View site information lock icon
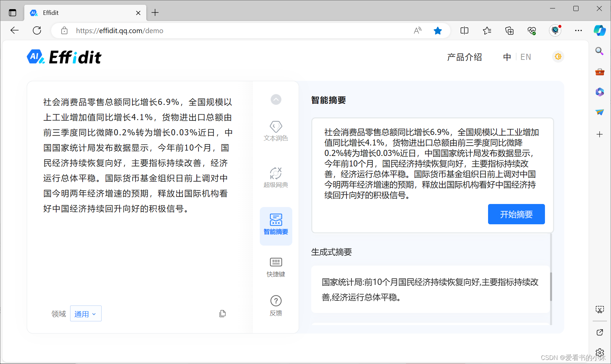Image resolution: width=611 pixels, height=364 pixels. (x=64, y=30)
